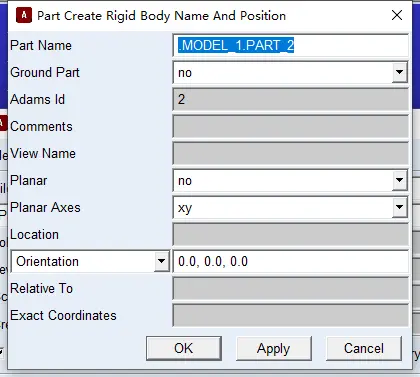The height and width of the screenshot is (377, 420).
Task: Confirm with the OK button
Action: click(184, 348)
